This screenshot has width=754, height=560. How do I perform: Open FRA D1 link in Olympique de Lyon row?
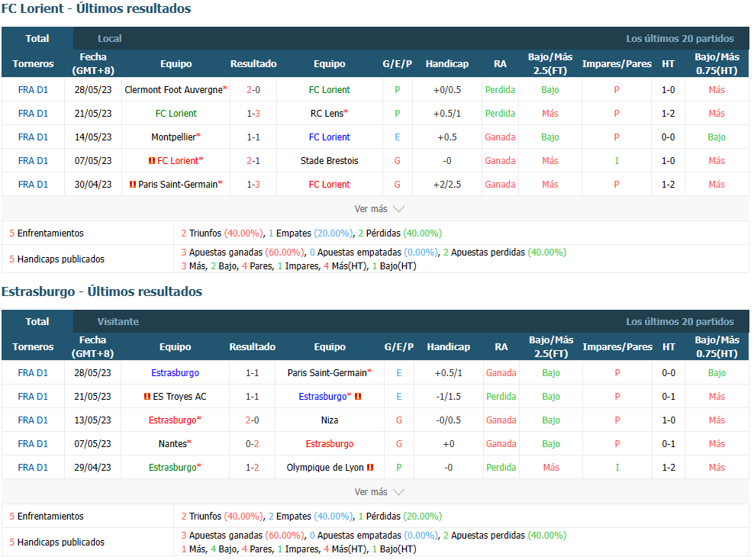click(x=33, y=467)
